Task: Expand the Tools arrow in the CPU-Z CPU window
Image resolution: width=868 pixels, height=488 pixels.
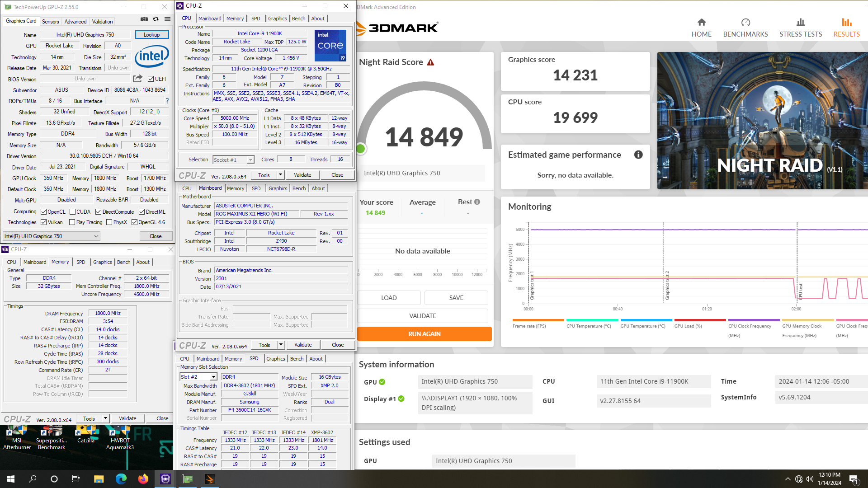Action: click(280, 175)
